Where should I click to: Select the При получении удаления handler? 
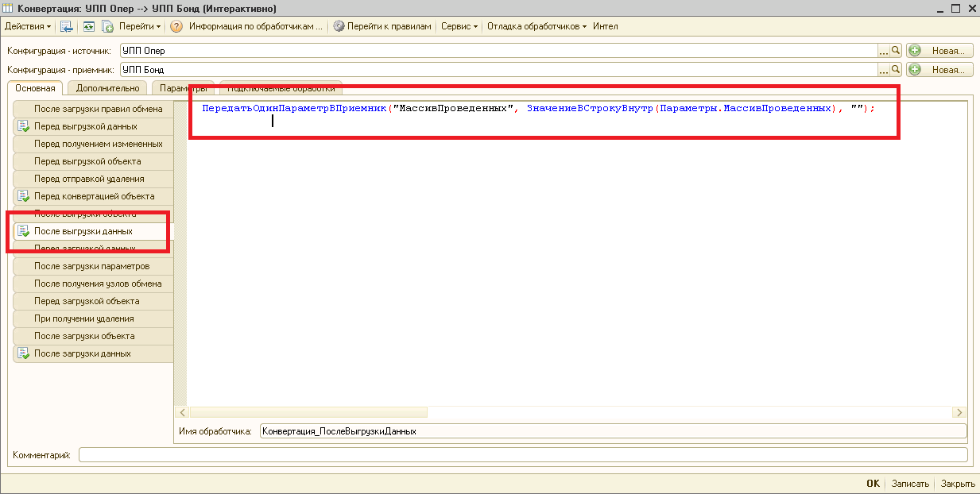pyautogui.click(x=93, y=318)
